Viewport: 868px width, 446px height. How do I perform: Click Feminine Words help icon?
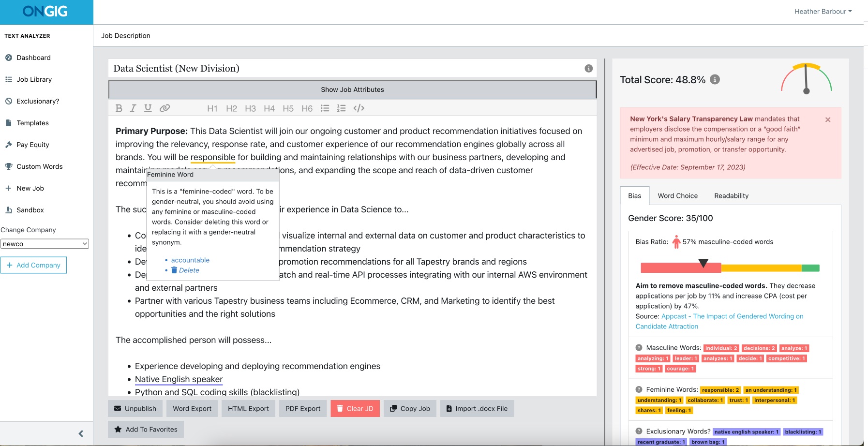click(x=639, y=389)
